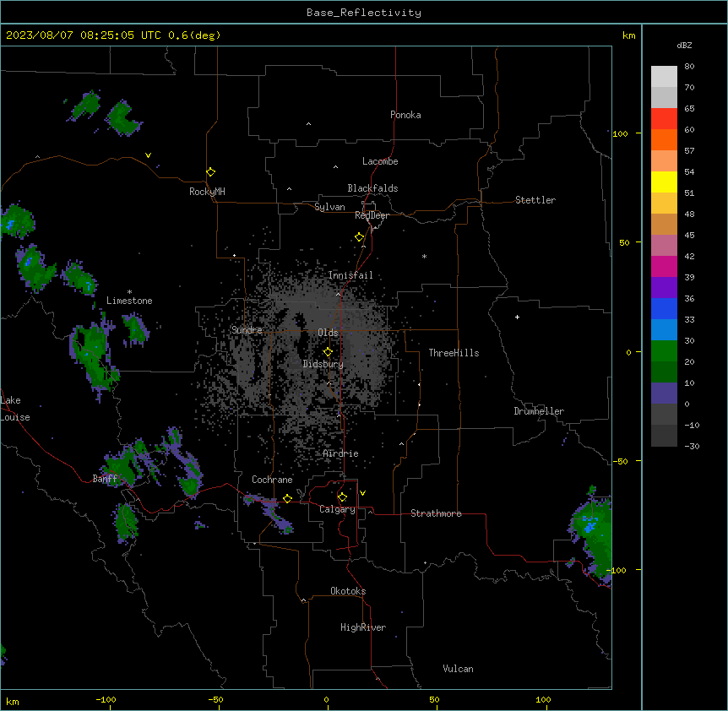Click the blue 36 dBZ color swatch
728x711 pixels.
tap(664, 308)
